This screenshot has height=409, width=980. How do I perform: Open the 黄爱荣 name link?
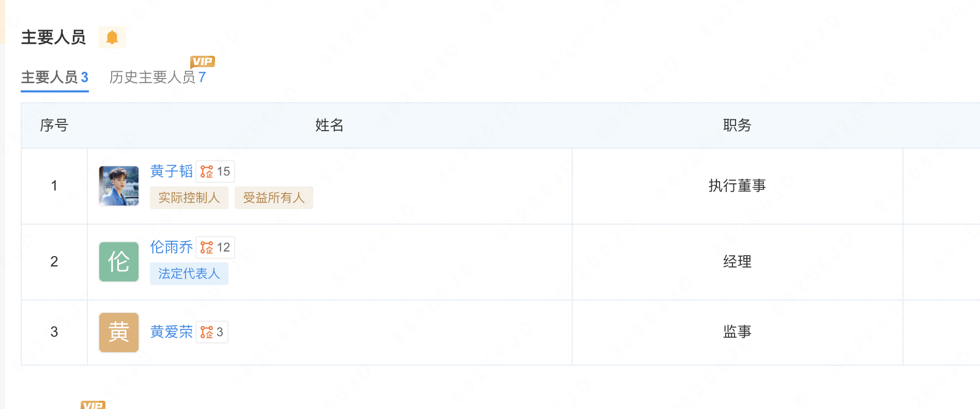tap(171, 332)
